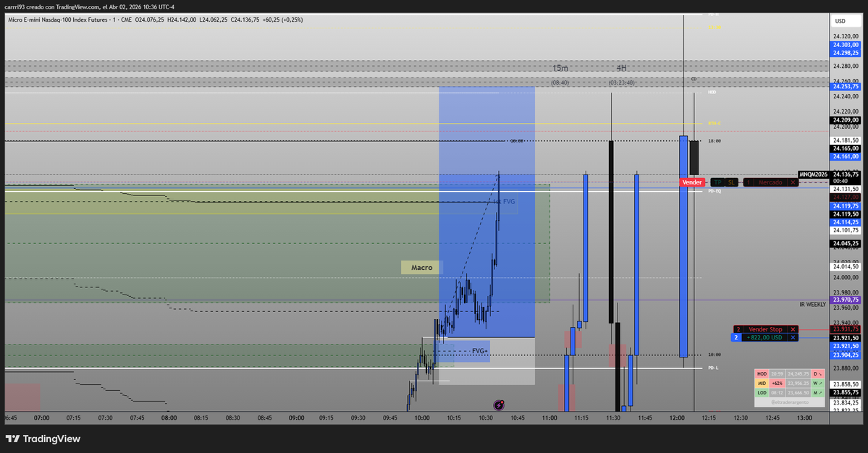Click the Mercado order label
Screen dimensions: 868x453
(x=770, y=182)
